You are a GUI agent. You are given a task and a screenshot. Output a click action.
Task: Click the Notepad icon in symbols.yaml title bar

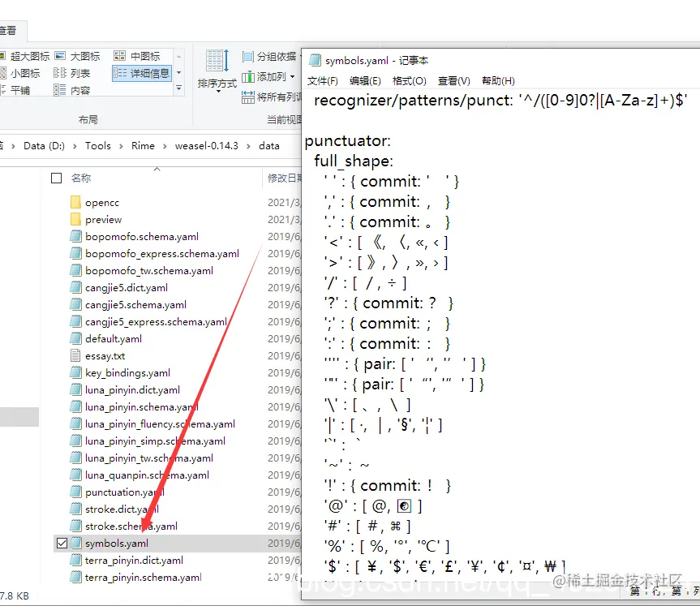point(316,60)
